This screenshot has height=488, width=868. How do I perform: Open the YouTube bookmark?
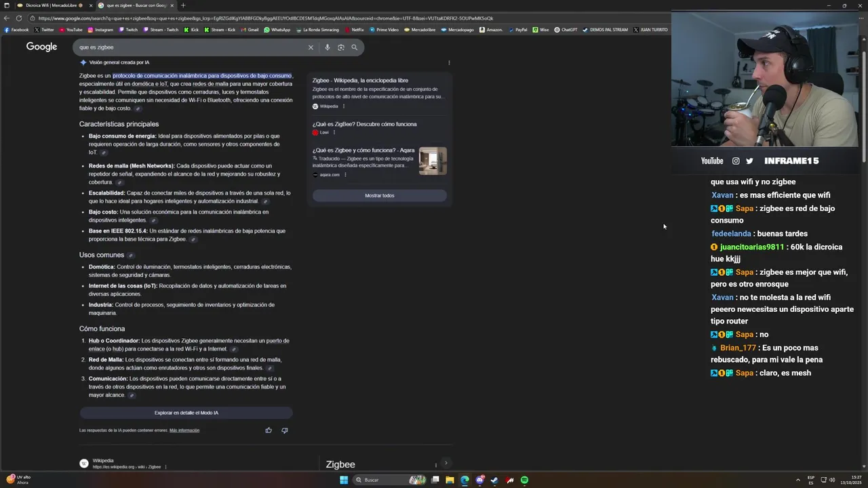(71, 30)
